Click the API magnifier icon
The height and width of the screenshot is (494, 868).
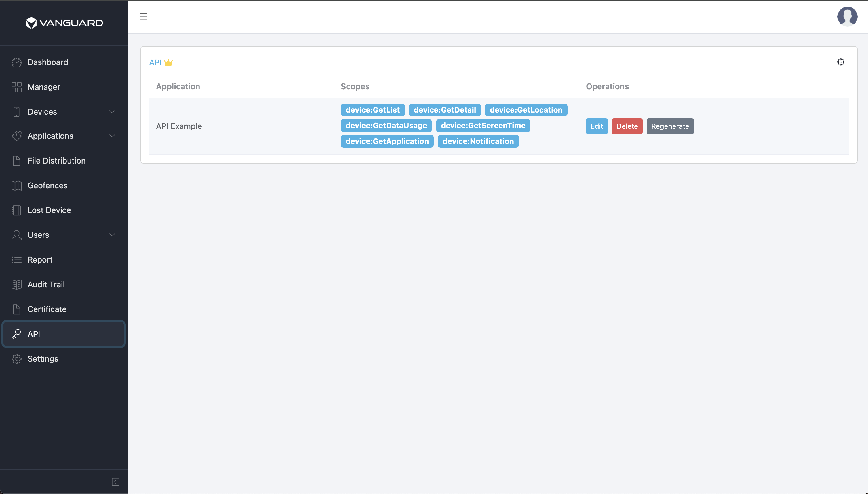pyautogui.click(x=16, y=334)
